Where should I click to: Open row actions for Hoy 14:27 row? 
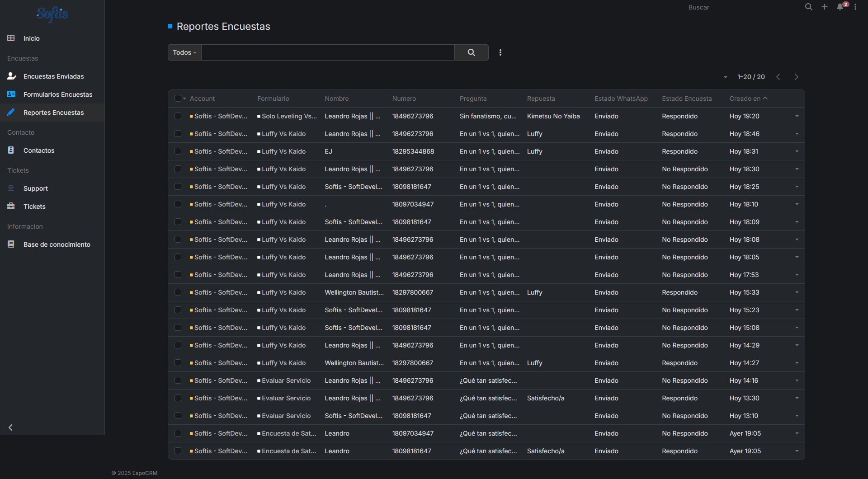797,363
